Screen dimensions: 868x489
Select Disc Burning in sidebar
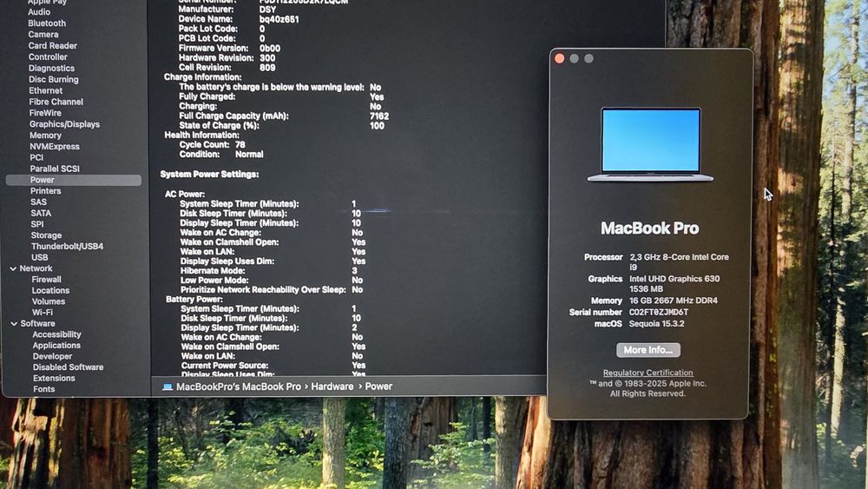pyautogui.click(x=54, y=79)
